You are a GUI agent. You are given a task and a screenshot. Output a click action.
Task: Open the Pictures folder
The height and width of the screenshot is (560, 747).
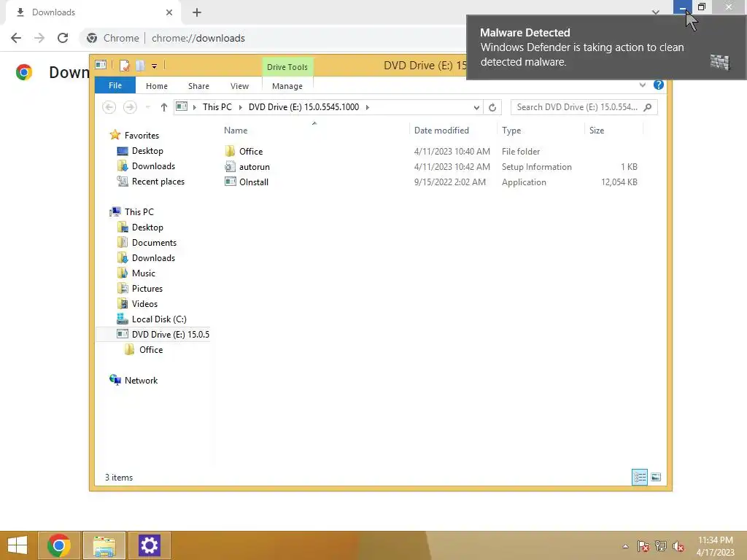[147, 289]
